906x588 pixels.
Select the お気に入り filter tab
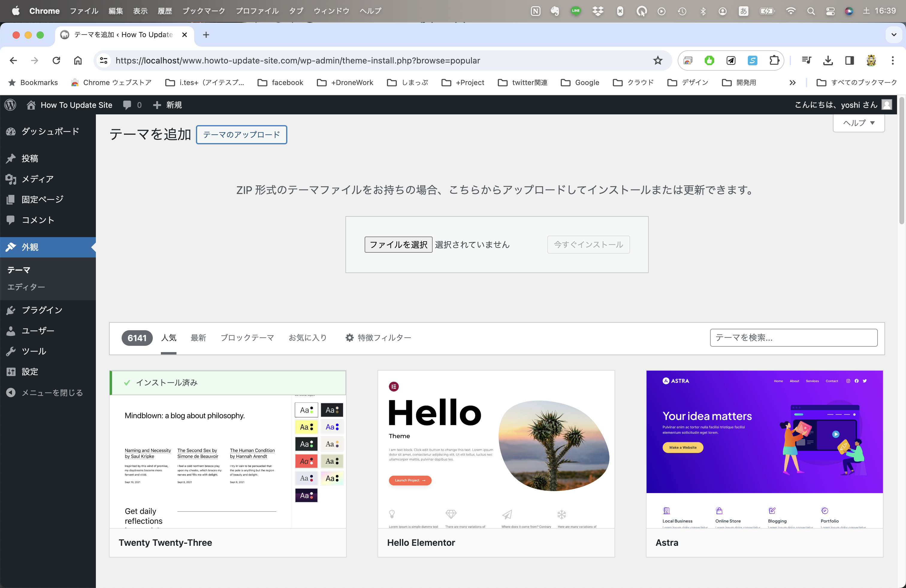308,338
